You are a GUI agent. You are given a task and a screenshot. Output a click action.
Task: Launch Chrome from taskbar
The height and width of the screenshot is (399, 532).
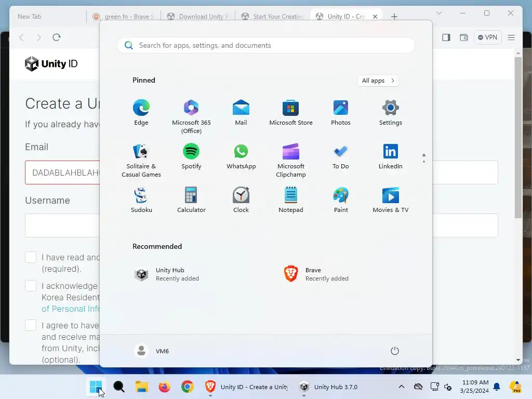tap(187, 387)
